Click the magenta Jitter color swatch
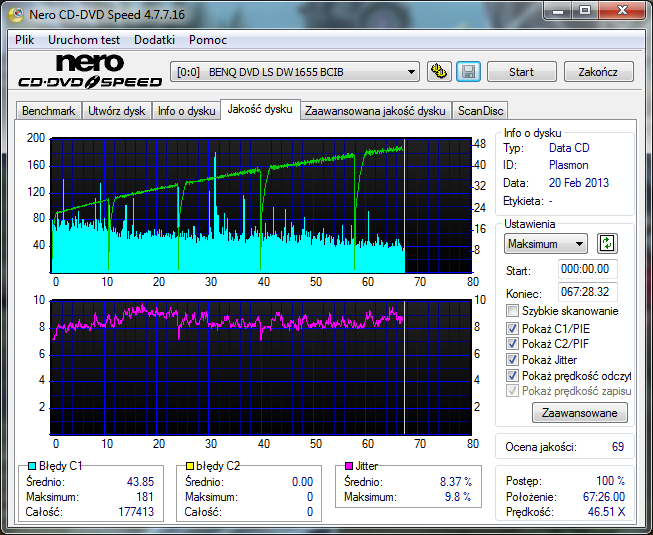 pyautogui.click(x=349, y=466)
